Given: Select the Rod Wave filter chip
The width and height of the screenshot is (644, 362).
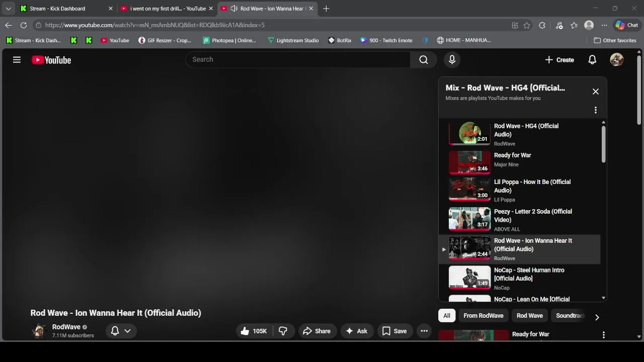Looking at the screenshot, I should point(530,316).
